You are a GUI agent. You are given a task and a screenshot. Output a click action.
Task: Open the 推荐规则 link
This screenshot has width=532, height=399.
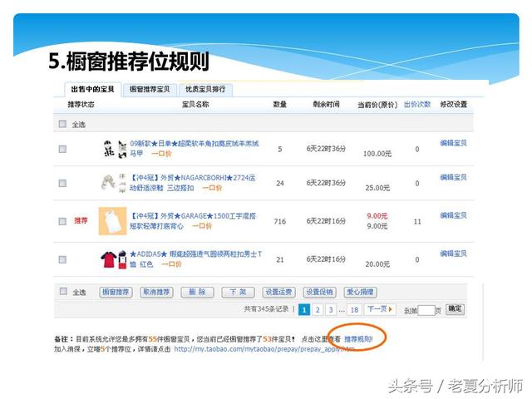(358, 339)
